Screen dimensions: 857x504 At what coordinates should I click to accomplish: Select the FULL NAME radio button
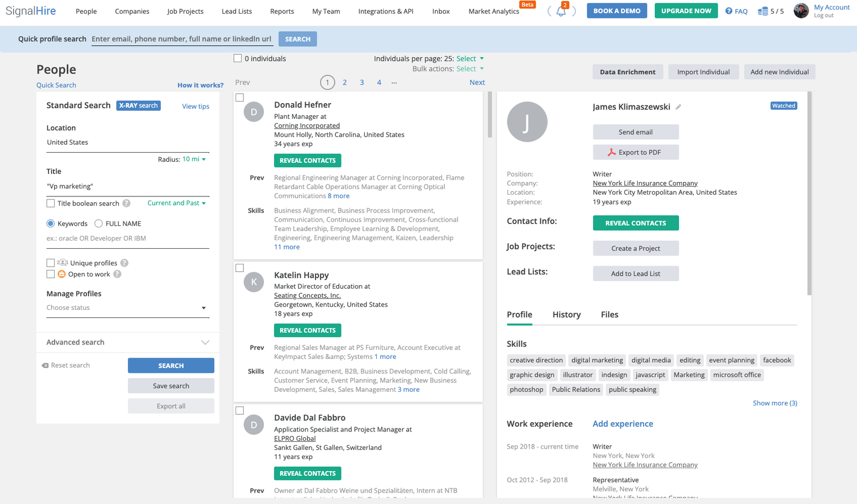(98, 223)
